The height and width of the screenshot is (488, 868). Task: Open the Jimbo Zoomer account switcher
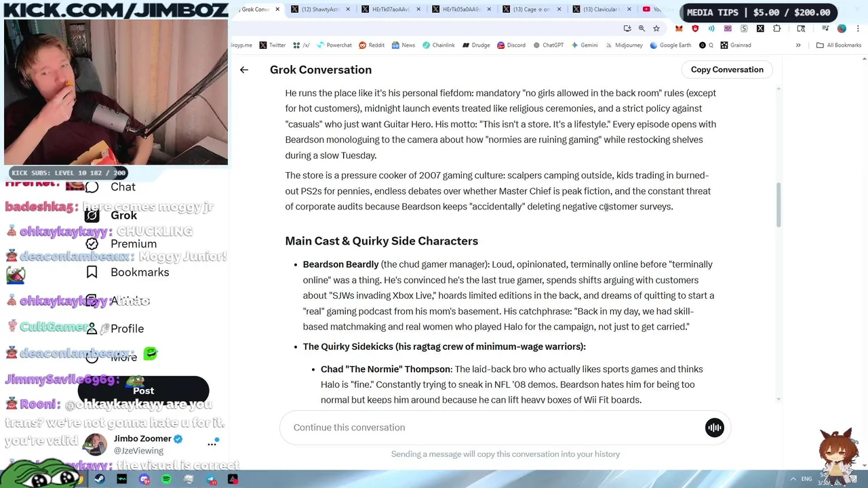[x=151, y=444]
